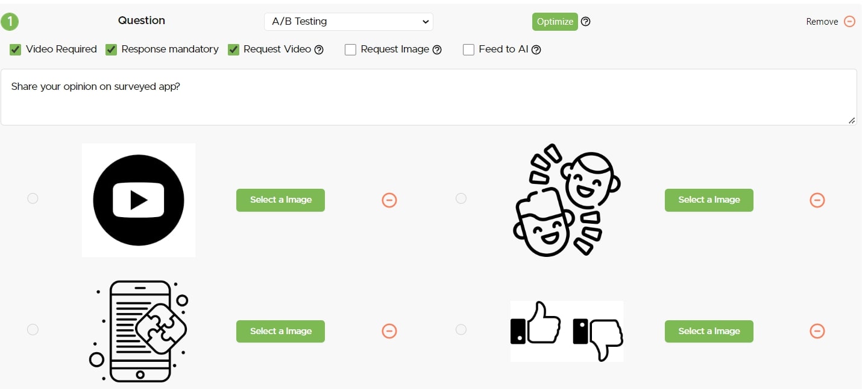868x389 pixels.
Task: Click the help icon beside Feed to AI
Action: click(x=536, y=50)
